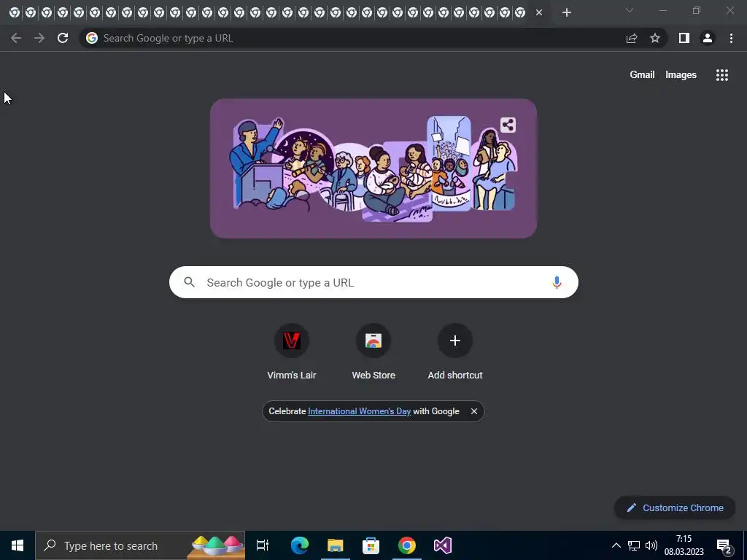Image resolution: width=747 pixels, height=560 pixels.
Task: Click the Google search box
Action: click(373, 282)
